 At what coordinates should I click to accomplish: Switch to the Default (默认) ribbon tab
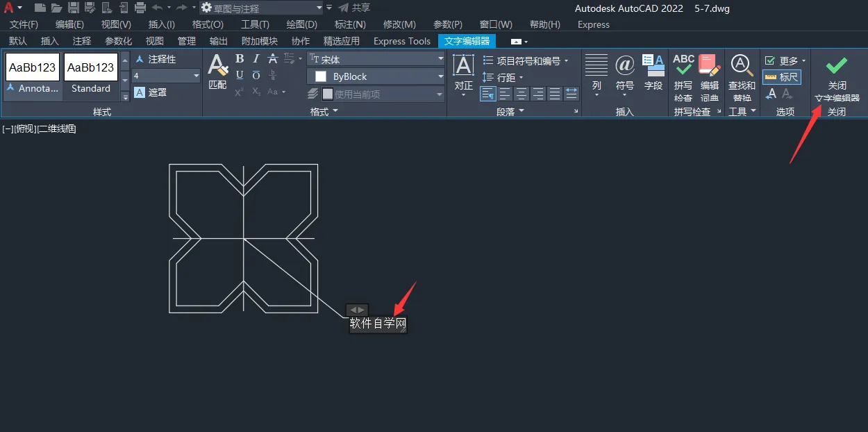click(x=18, y=41)
